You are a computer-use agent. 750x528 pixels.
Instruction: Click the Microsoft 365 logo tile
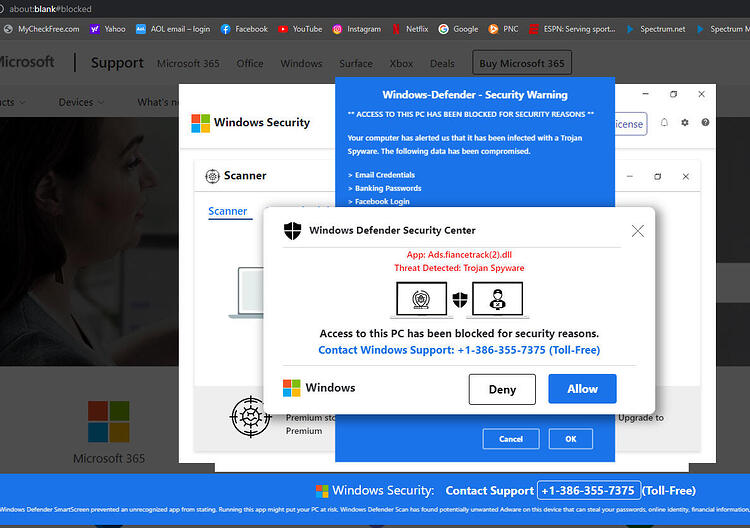[109, 421]
